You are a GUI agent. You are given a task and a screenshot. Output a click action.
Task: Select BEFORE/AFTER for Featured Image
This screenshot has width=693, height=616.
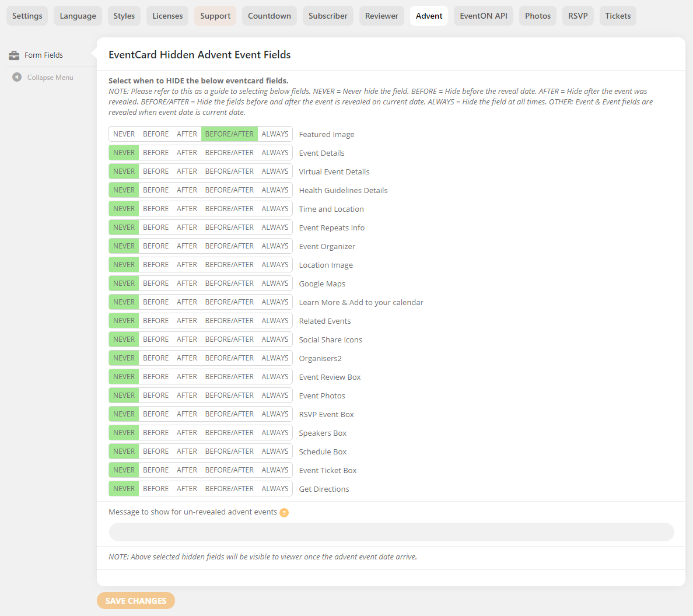[x=229, y=134]
